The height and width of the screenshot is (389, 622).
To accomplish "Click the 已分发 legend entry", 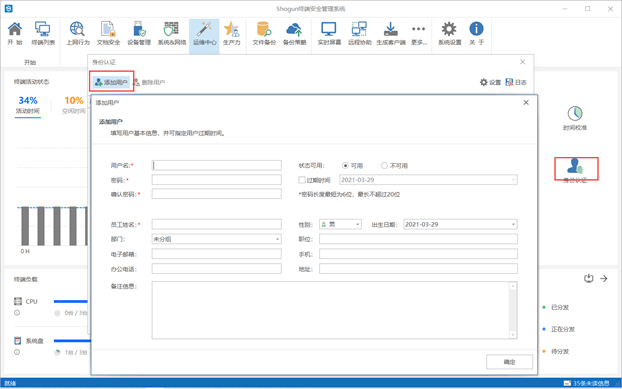I will [x=556, y=307].
